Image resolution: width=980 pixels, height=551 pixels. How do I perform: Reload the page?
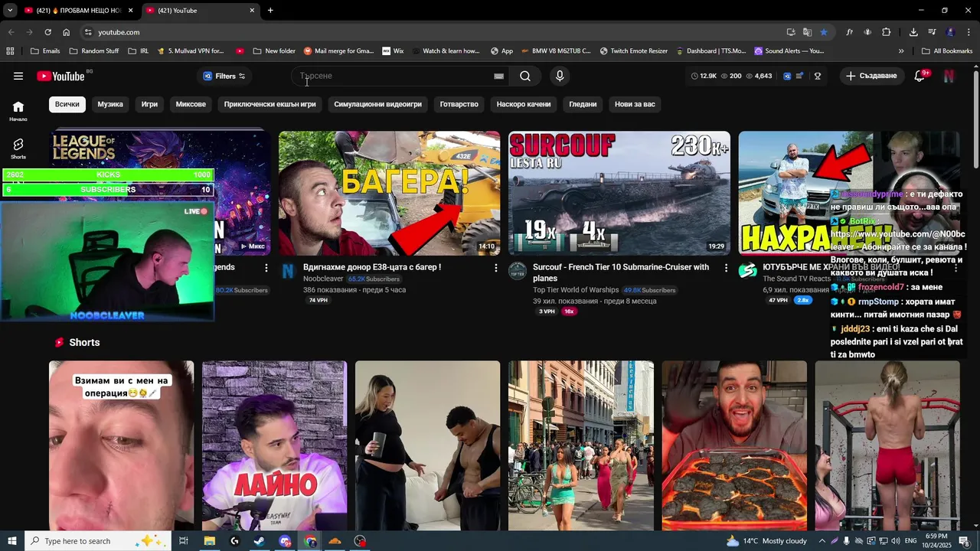[47, 32]
